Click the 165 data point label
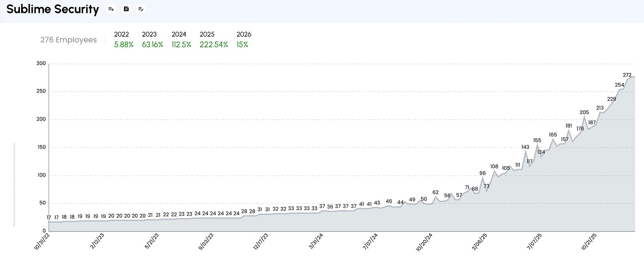This screenshot has width=644, height=276. pyautogui.click(x=553, y=135)
